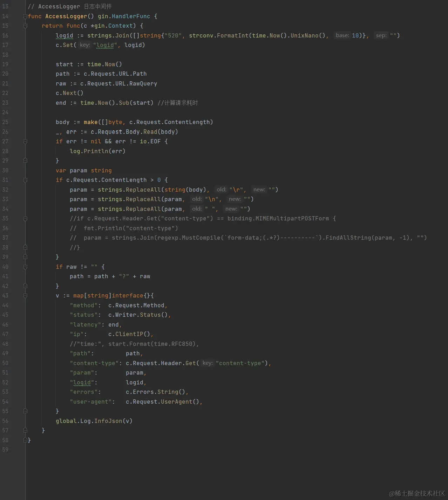Click "var param string" declaration on line 30
The height and width of the screenshot is (500, 448).
pos(83,171)
